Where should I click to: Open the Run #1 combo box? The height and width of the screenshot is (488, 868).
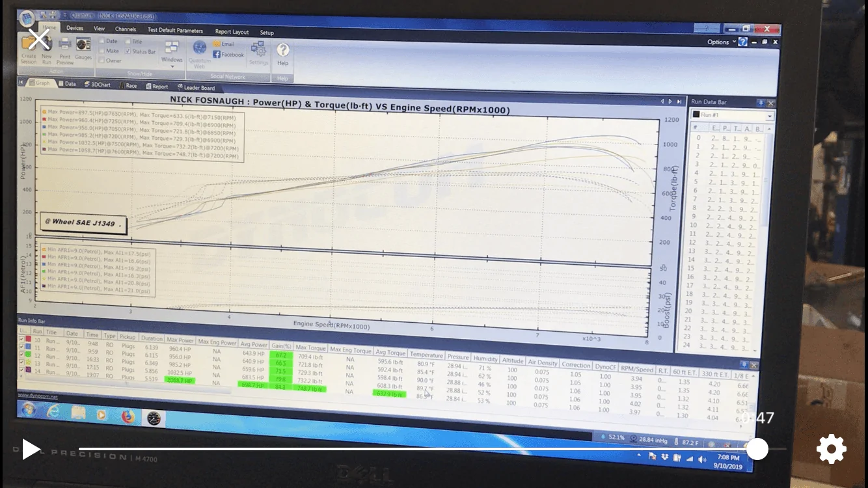coord(731,115)
